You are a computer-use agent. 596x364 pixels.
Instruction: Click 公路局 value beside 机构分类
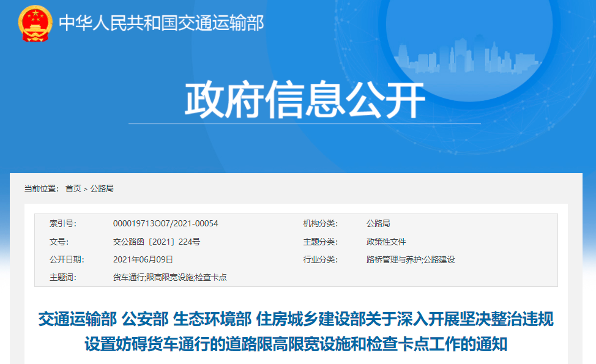pyautogui.click(x=378, y=223)
